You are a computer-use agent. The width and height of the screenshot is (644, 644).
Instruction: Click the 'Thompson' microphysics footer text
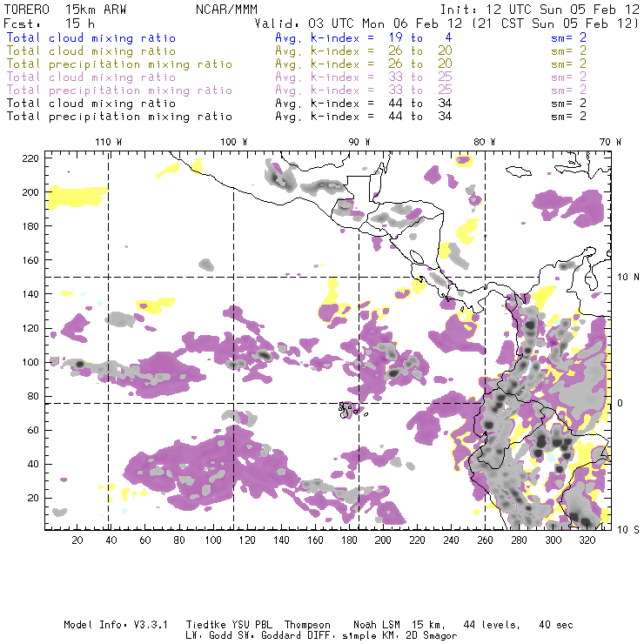pyautogui.click(x=307, y=625)
